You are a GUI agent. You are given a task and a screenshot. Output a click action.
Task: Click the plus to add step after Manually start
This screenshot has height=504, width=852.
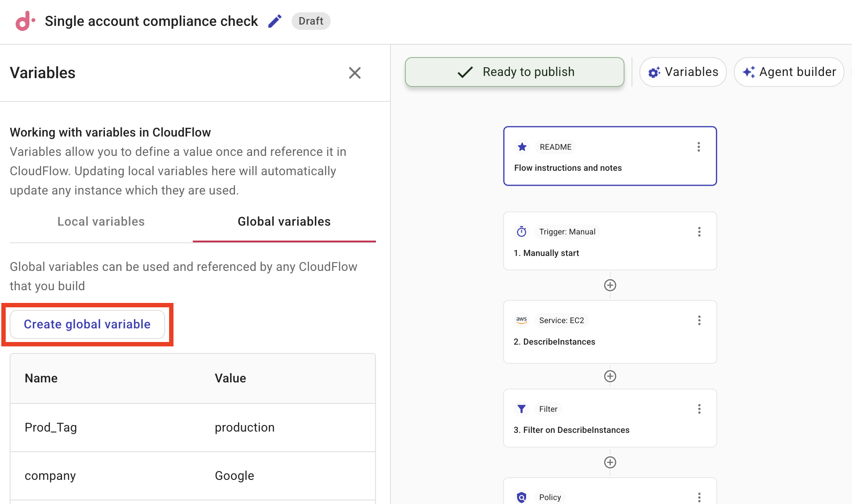pyautogui.click(x=610, y=285)
